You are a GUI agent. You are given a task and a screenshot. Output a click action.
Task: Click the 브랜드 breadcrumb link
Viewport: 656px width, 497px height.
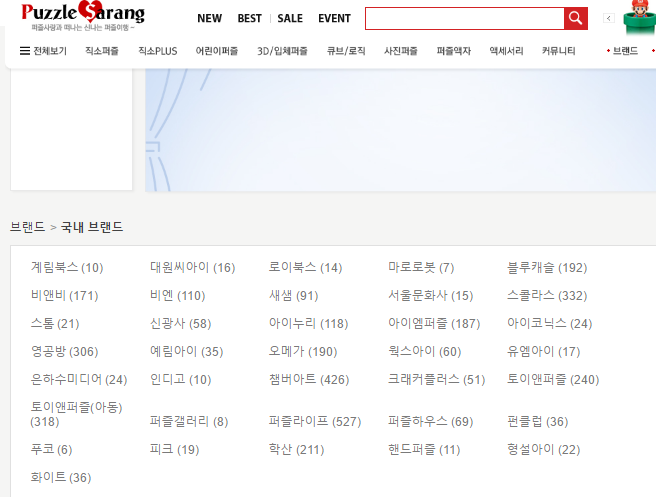click(27, 227)
